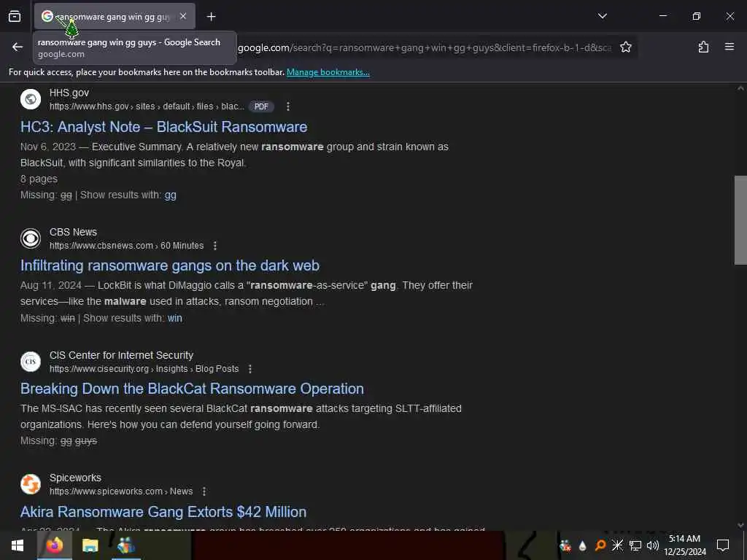
Task: Click the spiceworks.com News breadcrumb
Action: click(x=121, y=491)
